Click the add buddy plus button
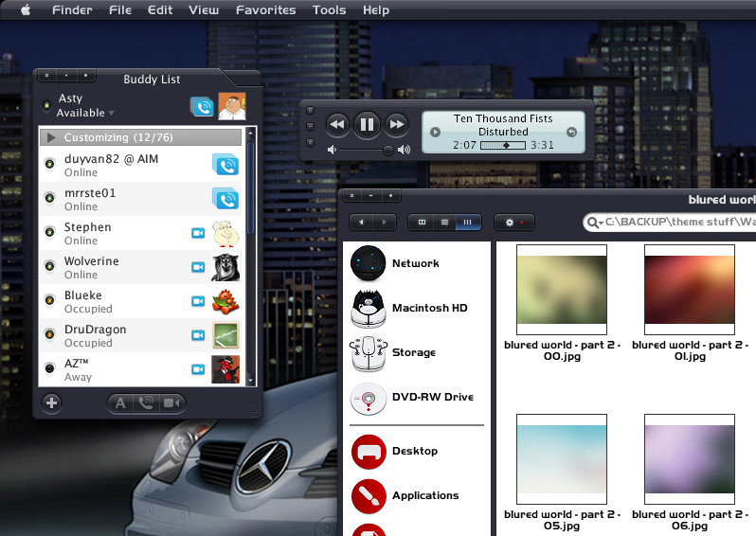Viewport: 756px width, 536px height. point(51,402)
